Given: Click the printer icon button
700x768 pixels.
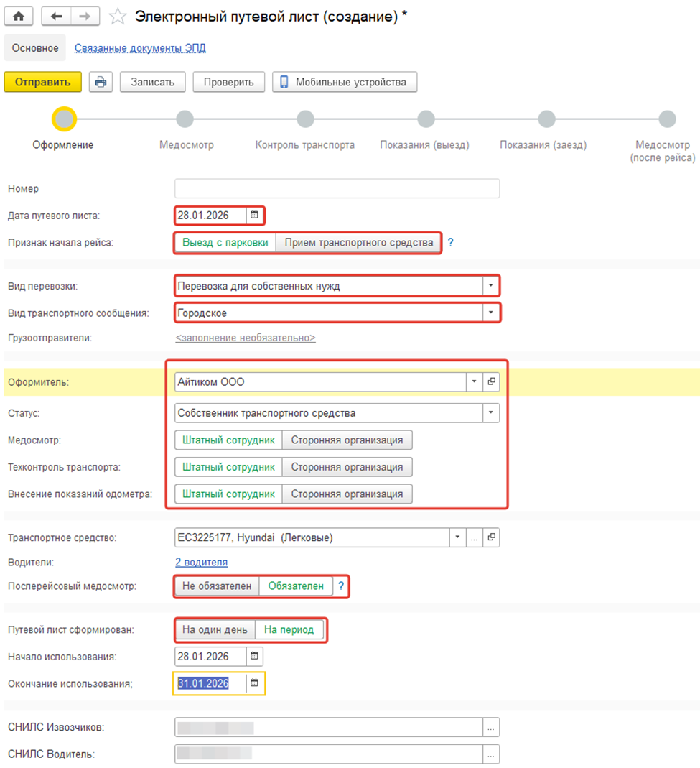Looking at the screenshot, I should (101, 82).
